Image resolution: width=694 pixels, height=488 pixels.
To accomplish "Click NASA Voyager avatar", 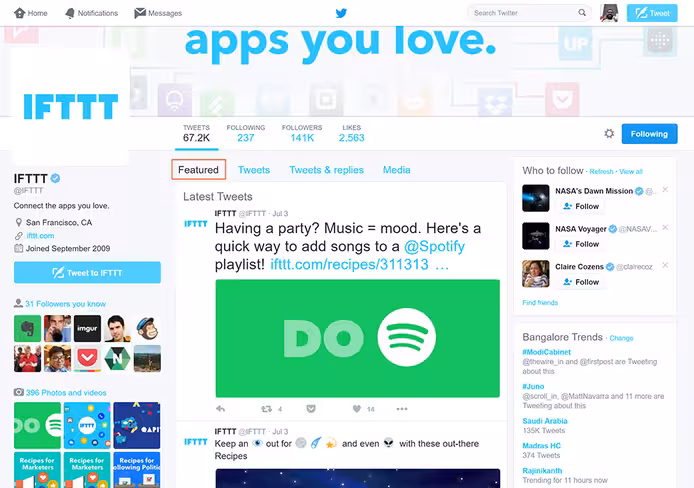I will [x=536, y=236].
